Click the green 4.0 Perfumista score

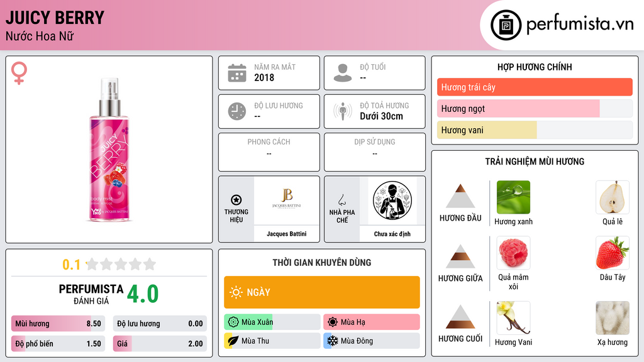[143, 294]
